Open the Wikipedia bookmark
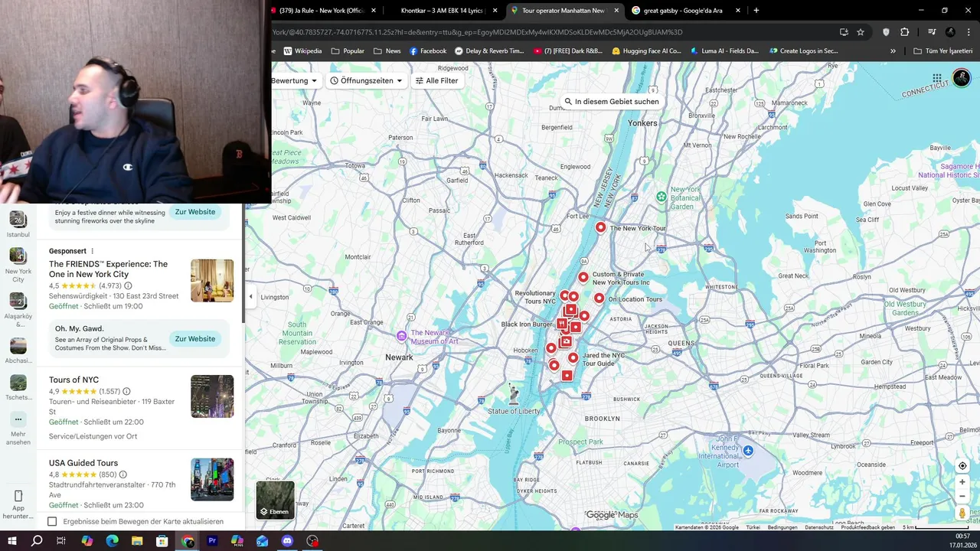This screenshot has height=551, width=980. [x=302, y=51]
